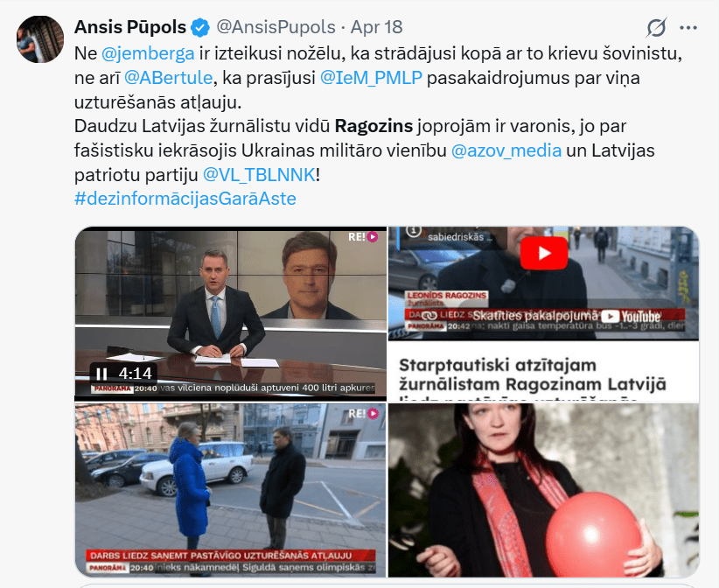The height and width of the screenshot is (588, 719).
Task: Open the @ABertule mention
Action: 168,78
